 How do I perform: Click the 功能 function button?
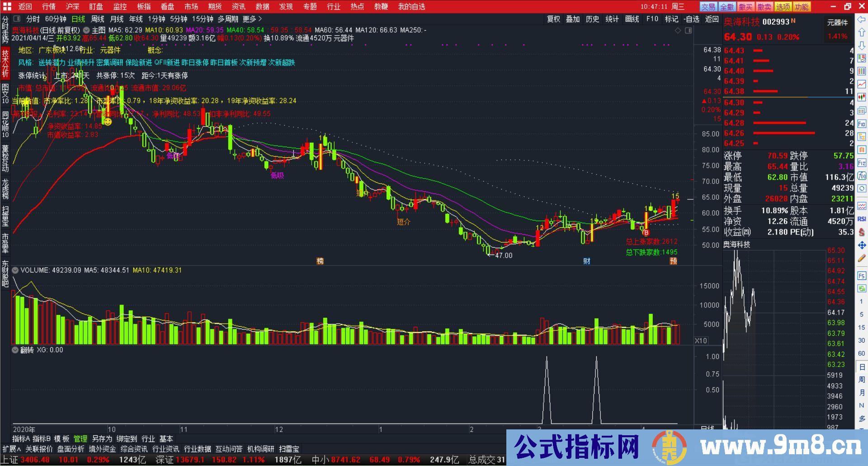pyautogui.click(x=802, y=6)
